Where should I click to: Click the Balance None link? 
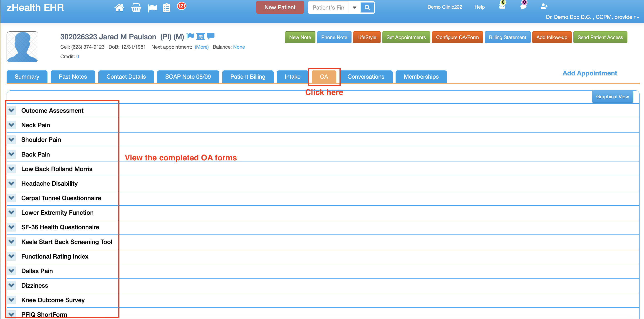[x=239, y=47]
